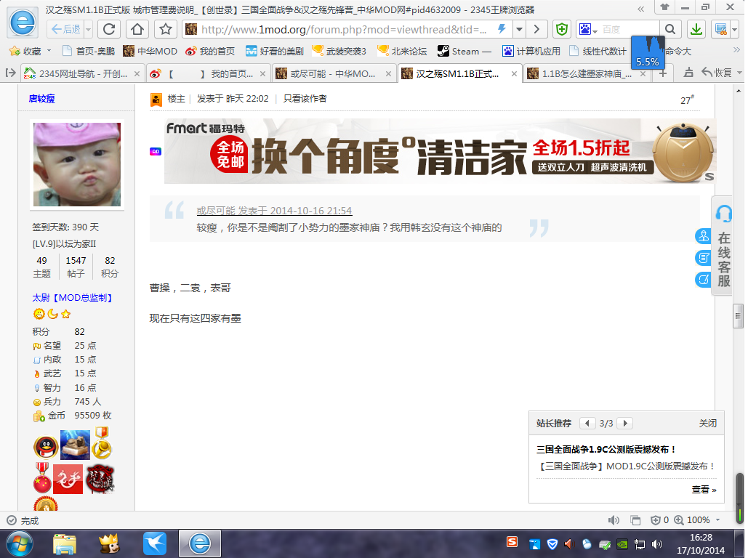Click the baby avatar of user 唐较瘦
756x558 pixels.
click(77, 164)
